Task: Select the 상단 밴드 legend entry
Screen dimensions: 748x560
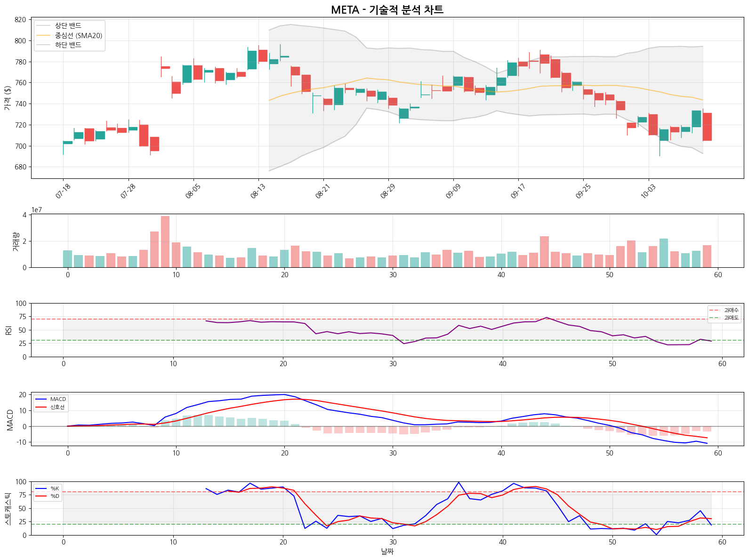Action: [x=68, y=26]
